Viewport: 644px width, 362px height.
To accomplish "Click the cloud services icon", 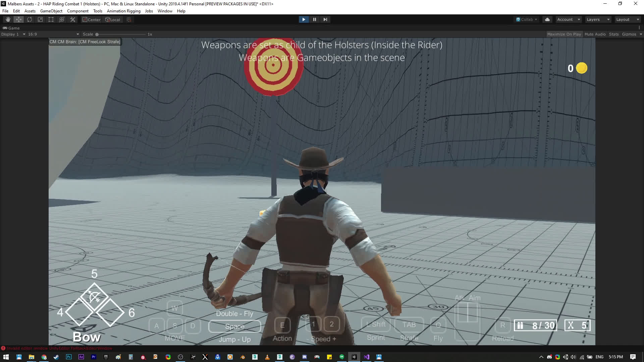I will point(547,19).
